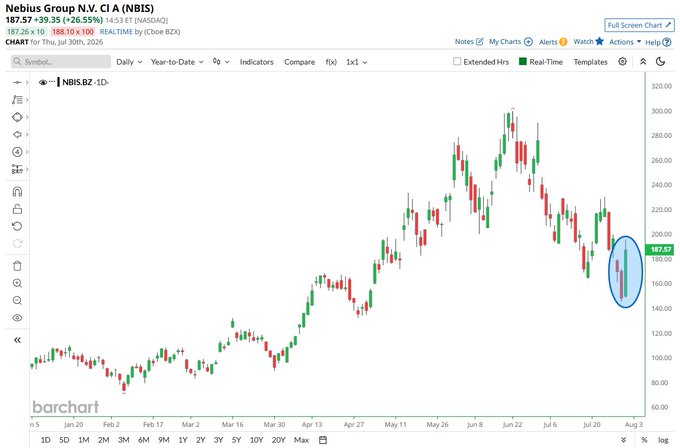Open the Templates menu

point(590,62)
